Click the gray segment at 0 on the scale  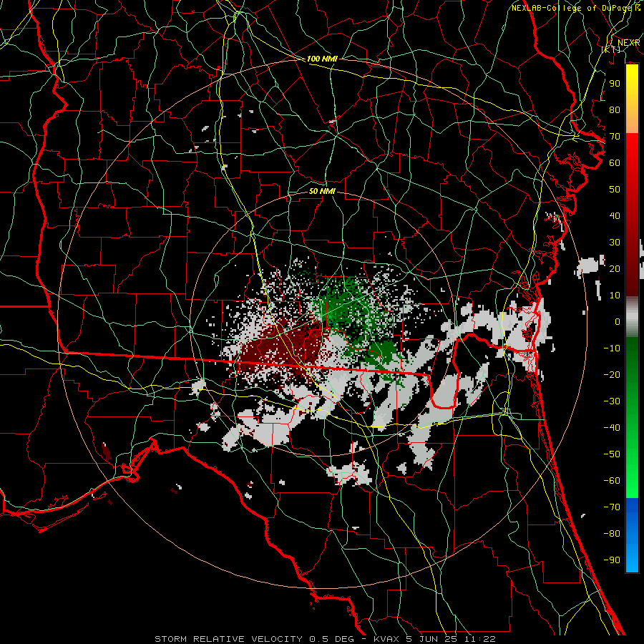click(x=632, y=316)
